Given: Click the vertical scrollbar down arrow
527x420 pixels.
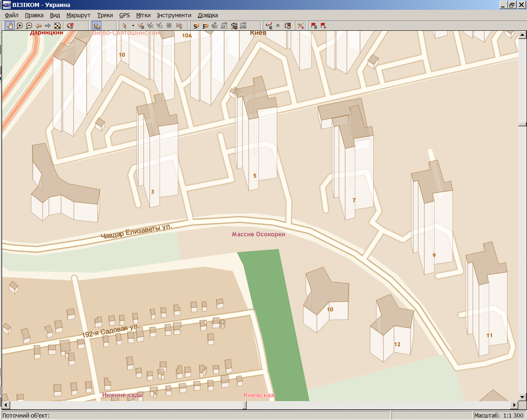Looking at the screenshot, I should tap(522, 397).
